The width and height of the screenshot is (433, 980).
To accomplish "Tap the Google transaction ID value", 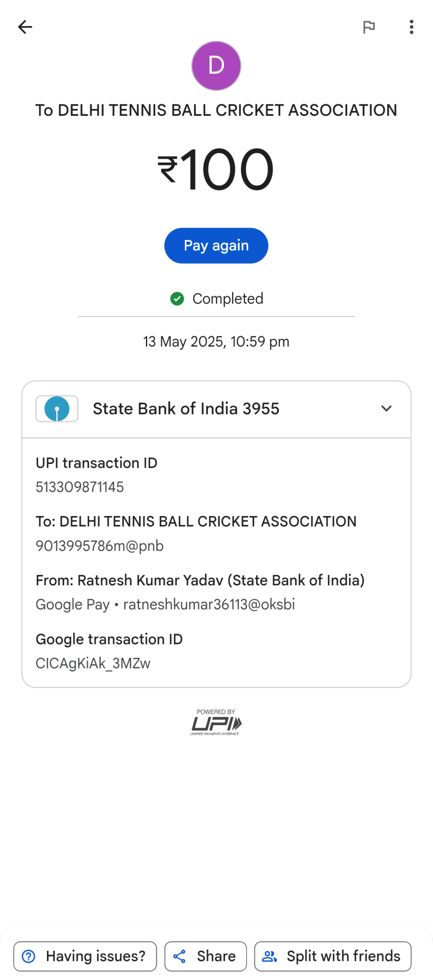I will (93, 663).
